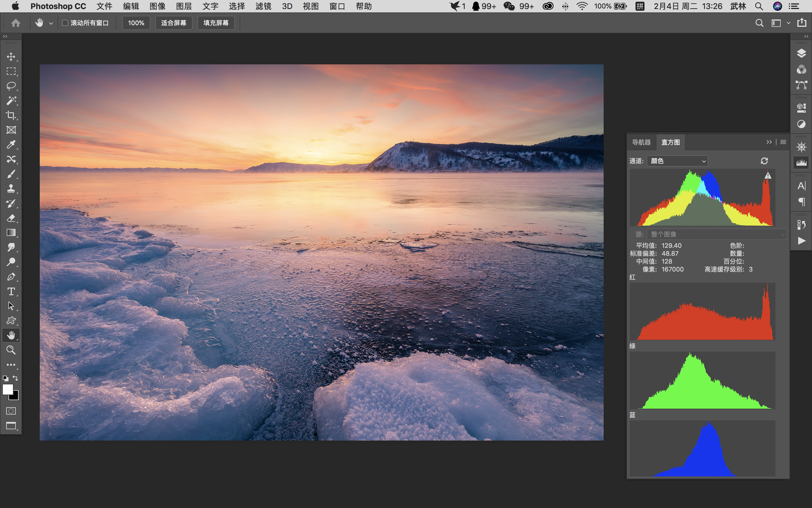Click the 100% zoom button
Viewport: 812px width, 508px height.
(x=136, y=23)
